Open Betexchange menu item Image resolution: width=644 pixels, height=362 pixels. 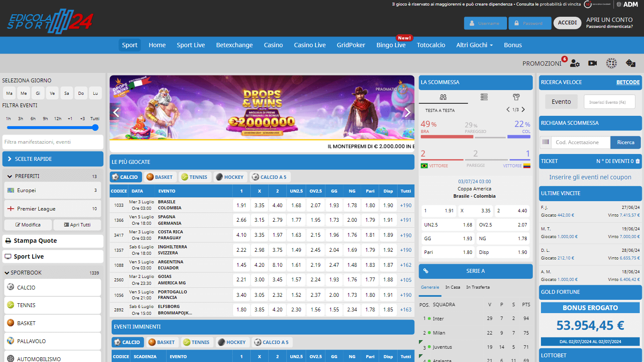[x=234, y=45]
